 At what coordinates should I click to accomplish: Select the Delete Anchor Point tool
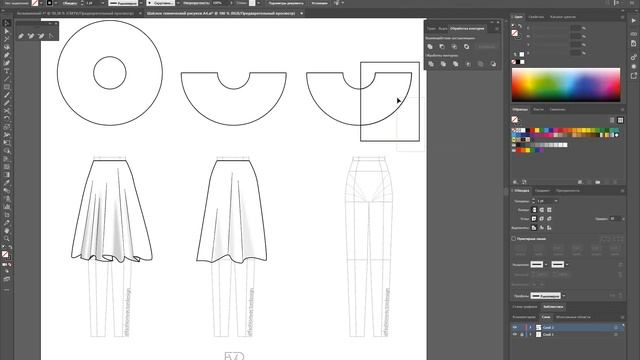[x=41, y=36]
